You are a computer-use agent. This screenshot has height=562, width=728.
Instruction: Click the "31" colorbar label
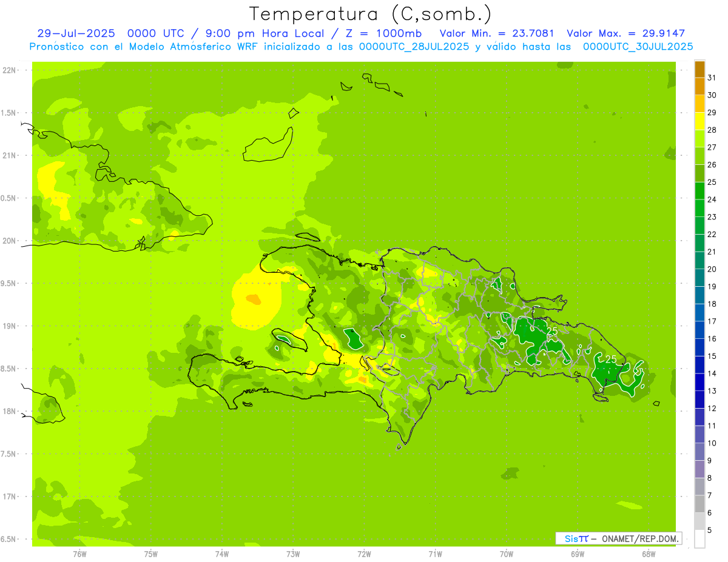pos(712,78)
